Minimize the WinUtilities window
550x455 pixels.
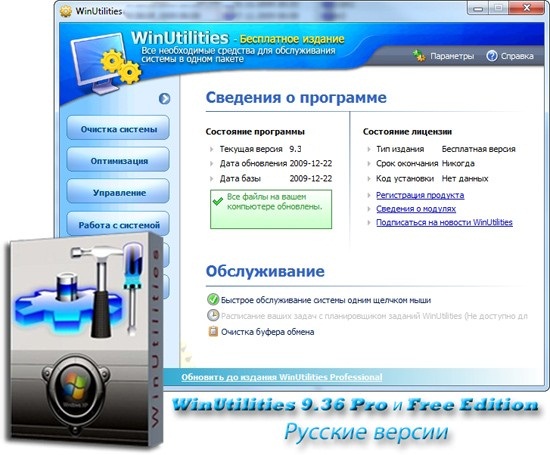[x=478, y=8]
